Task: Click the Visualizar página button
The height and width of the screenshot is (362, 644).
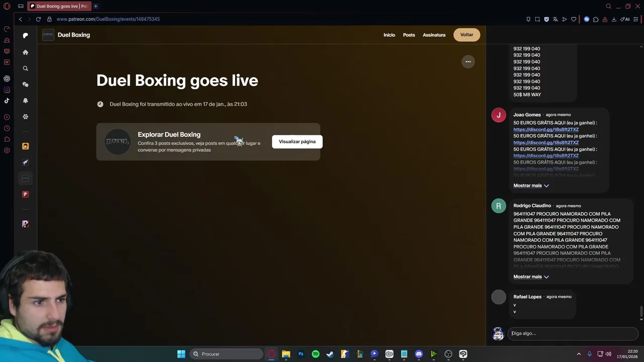Action: [x=297, y=142]
